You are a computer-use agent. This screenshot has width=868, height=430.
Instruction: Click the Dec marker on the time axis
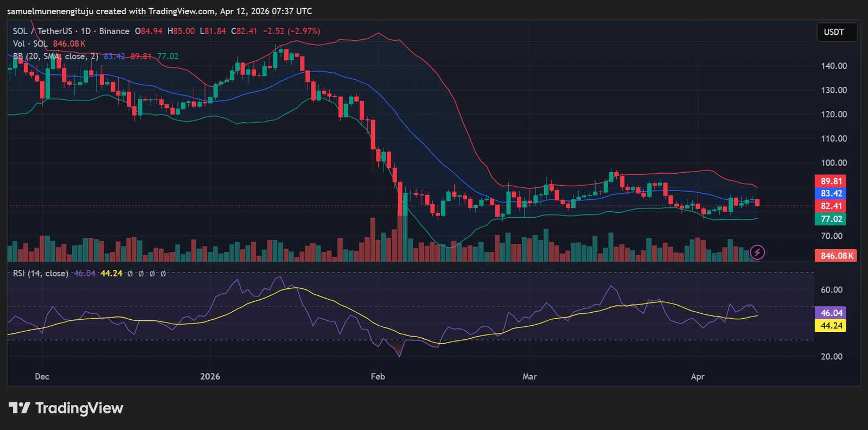point(42,377)
